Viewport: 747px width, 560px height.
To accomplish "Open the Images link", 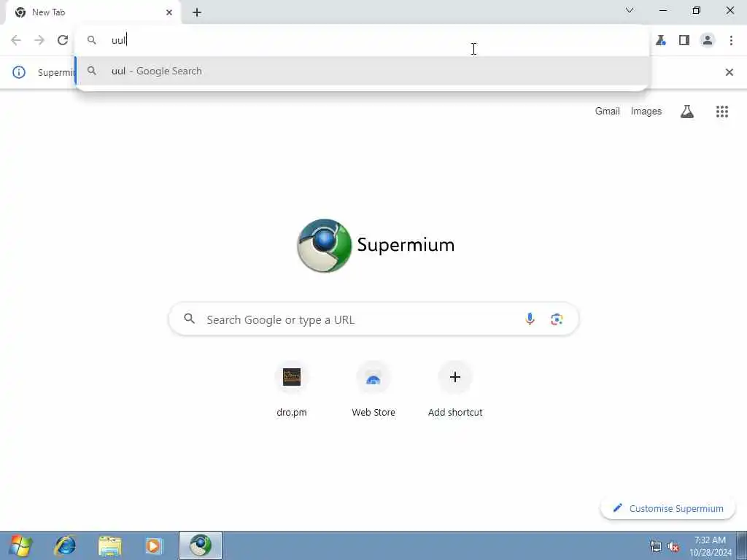I will [646, 111].
